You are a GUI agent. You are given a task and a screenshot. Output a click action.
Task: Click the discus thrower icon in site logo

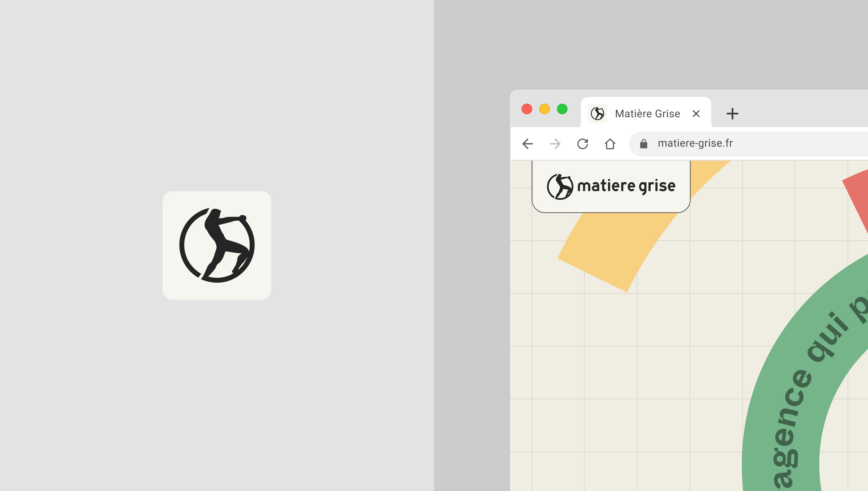point(560,187)
